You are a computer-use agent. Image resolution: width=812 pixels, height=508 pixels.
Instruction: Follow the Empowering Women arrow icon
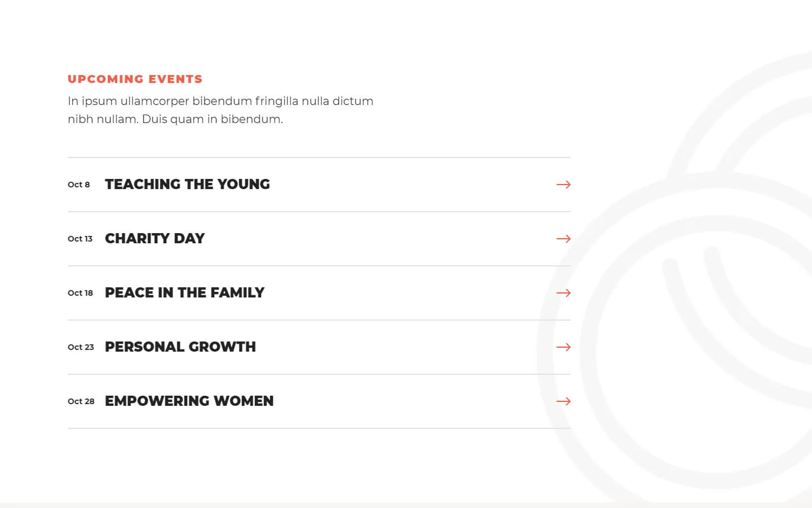563,401
